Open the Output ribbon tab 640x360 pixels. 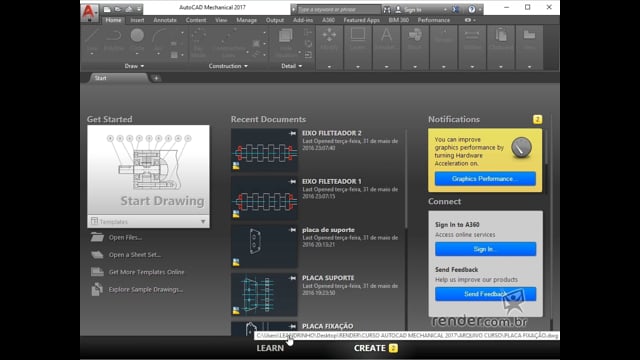[275, 20]
